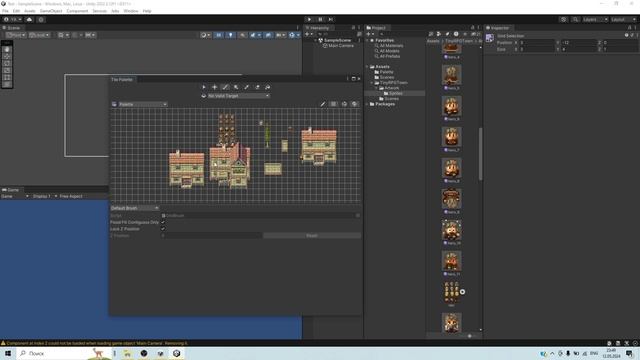Image resolution: width=640 pixels, height=360 pixels.
Task: Select the Inspector panel tab
Action: pos(498,28)
